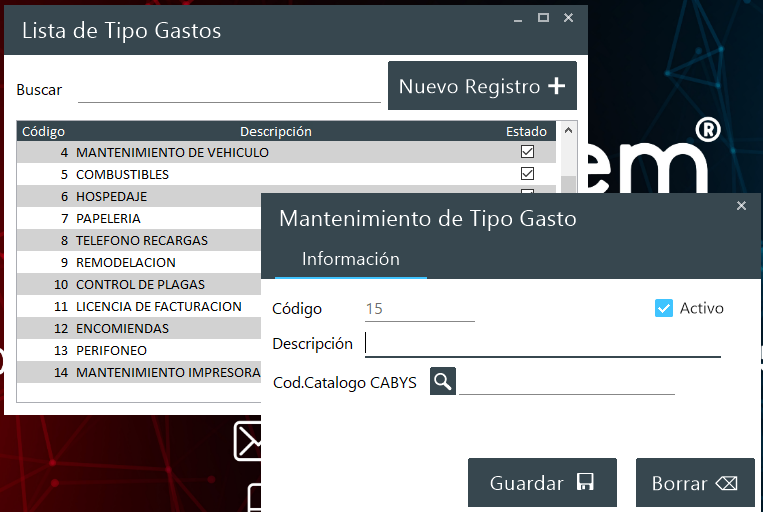Screen dimensions: 763x512
Task: Click Borrar button to delete entry
Action: (694, 483)
